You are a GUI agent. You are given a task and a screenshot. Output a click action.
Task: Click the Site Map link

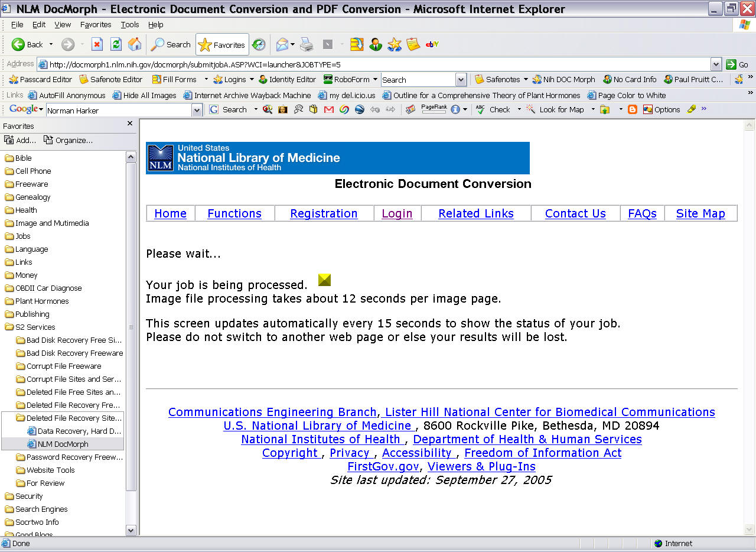point(700,213)
